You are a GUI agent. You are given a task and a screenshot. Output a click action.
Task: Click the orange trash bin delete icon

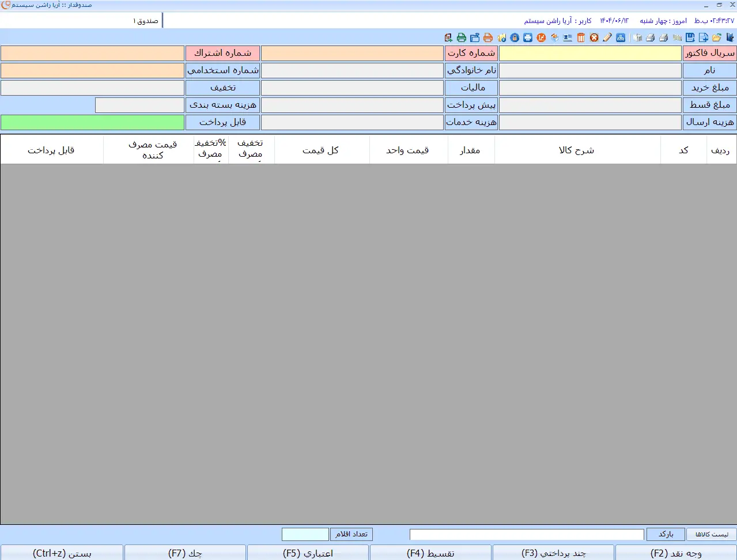(581, 37)
